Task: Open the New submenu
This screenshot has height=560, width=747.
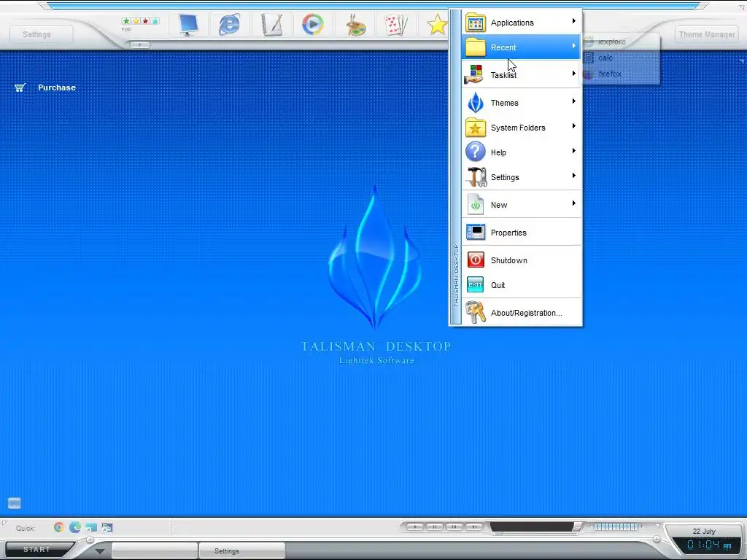Action: pos(522,205)
